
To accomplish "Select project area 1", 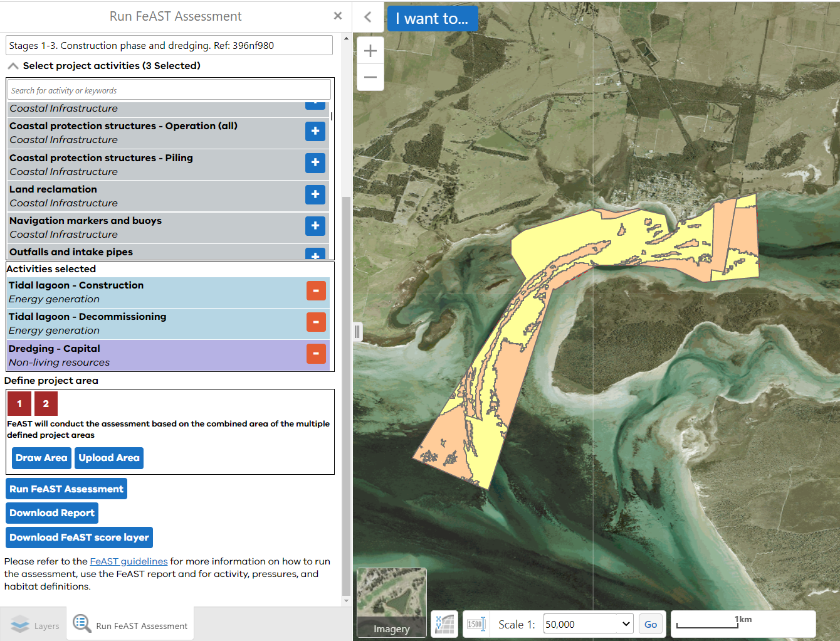I will tap(19, 403).
